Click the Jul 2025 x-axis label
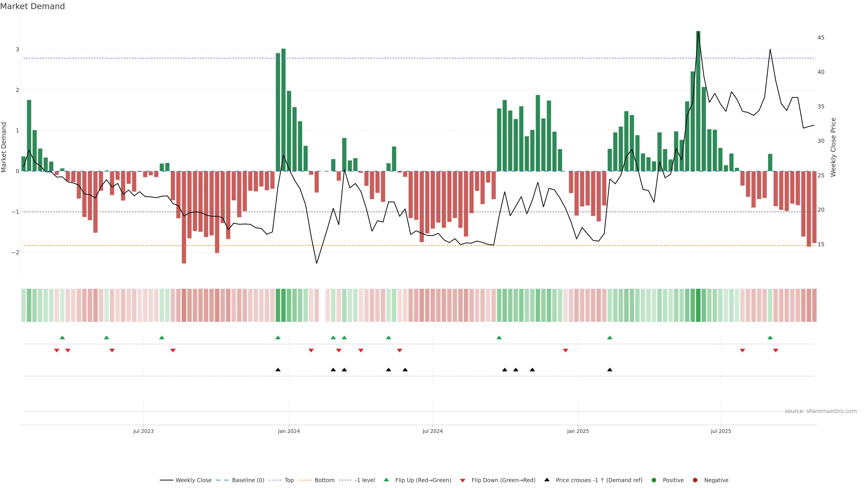868x488 pixels. 721,431
